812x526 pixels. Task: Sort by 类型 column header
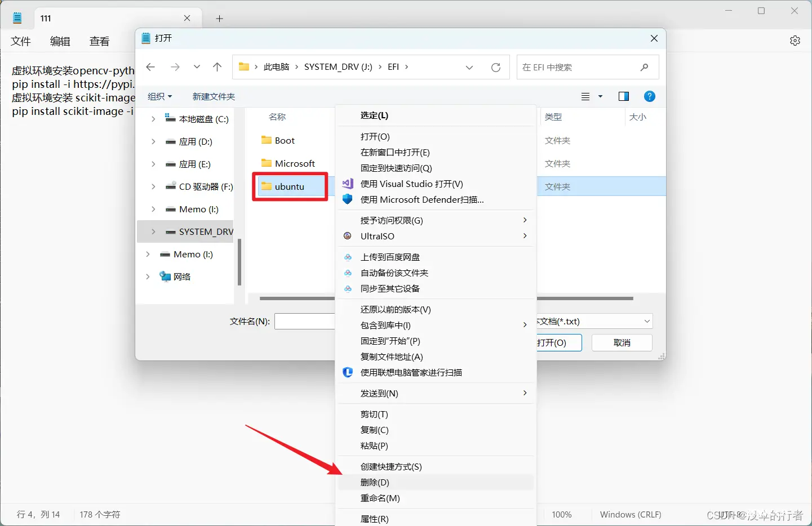click(x=553, y=117)
